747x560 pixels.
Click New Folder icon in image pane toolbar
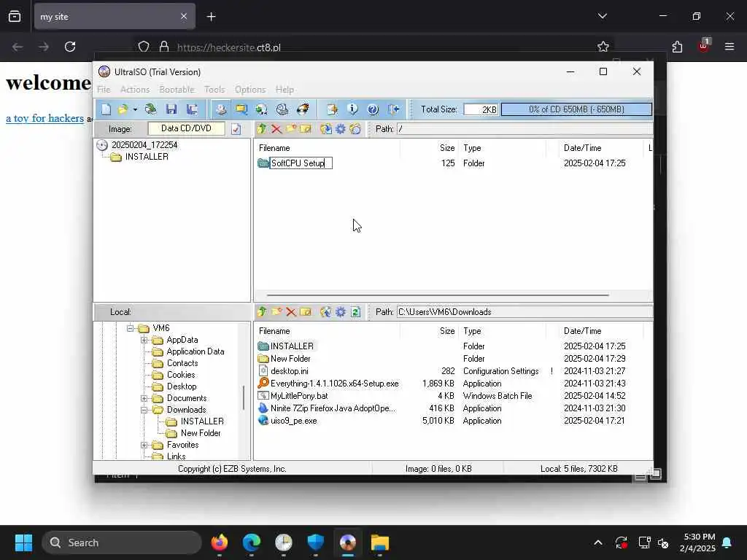click(x=291, y=129)
